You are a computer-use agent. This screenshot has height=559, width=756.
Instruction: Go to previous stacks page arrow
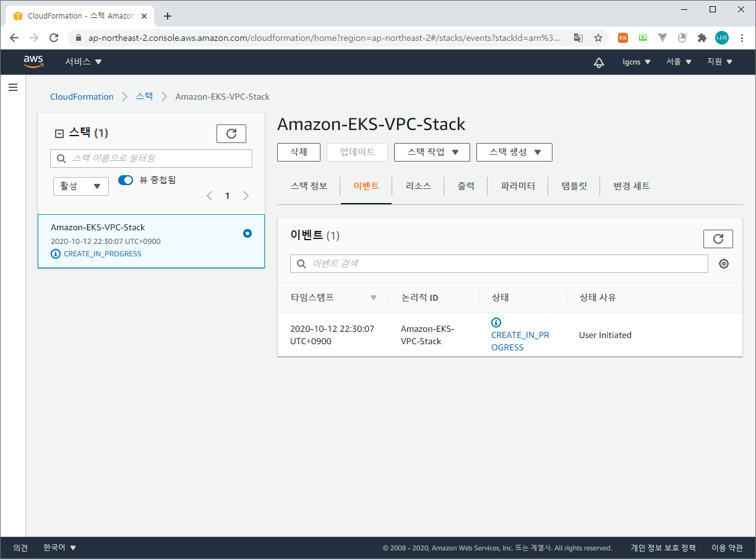(209, 196)
